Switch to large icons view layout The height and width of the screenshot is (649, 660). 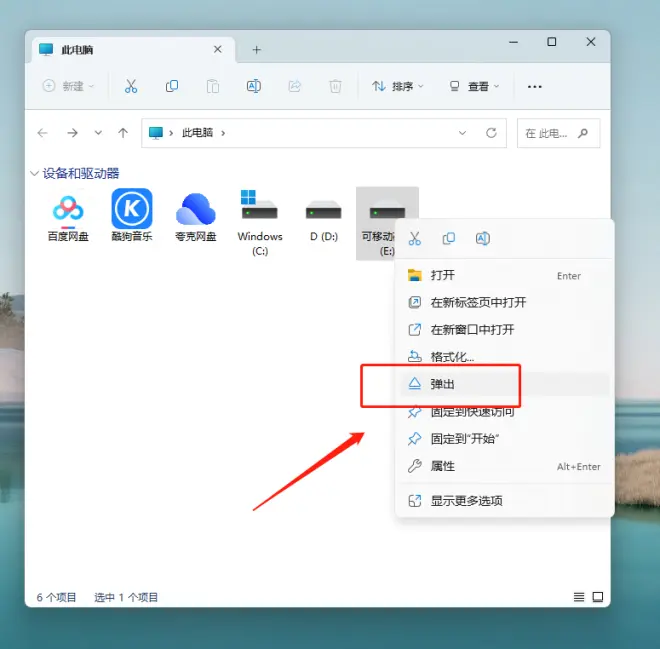[x=598, y=597]
